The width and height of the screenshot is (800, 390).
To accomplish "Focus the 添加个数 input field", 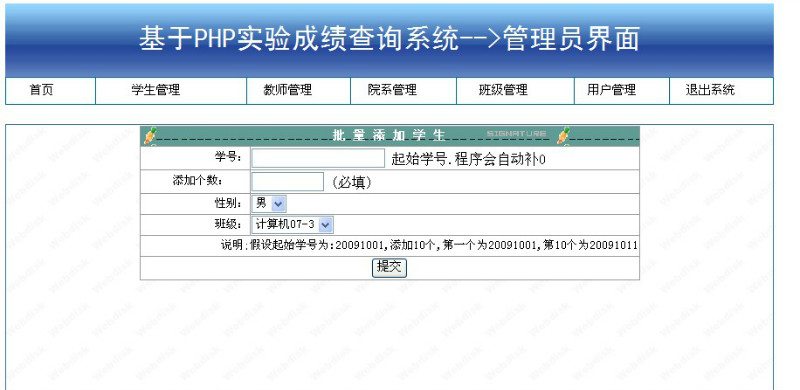I will (x=288, y=182).
